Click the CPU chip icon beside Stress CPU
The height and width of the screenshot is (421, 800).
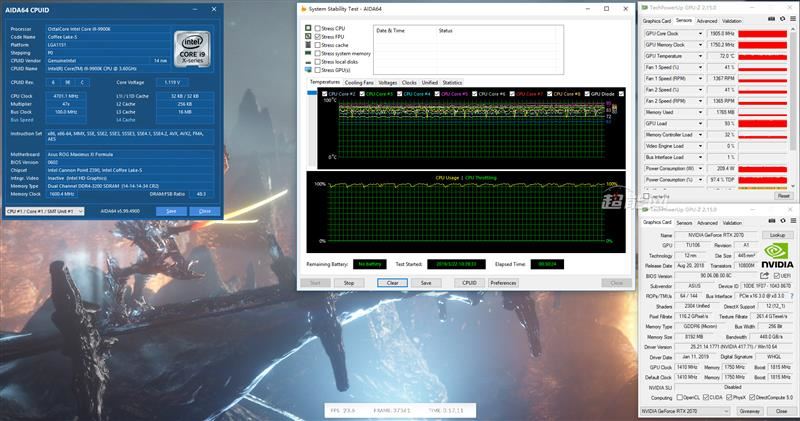[x=308, y=28]
